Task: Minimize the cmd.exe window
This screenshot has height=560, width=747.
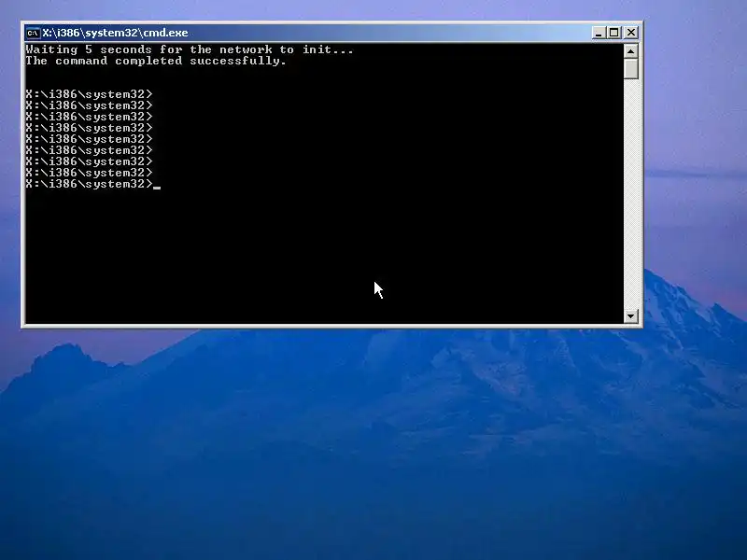Action: pos(599,33)
